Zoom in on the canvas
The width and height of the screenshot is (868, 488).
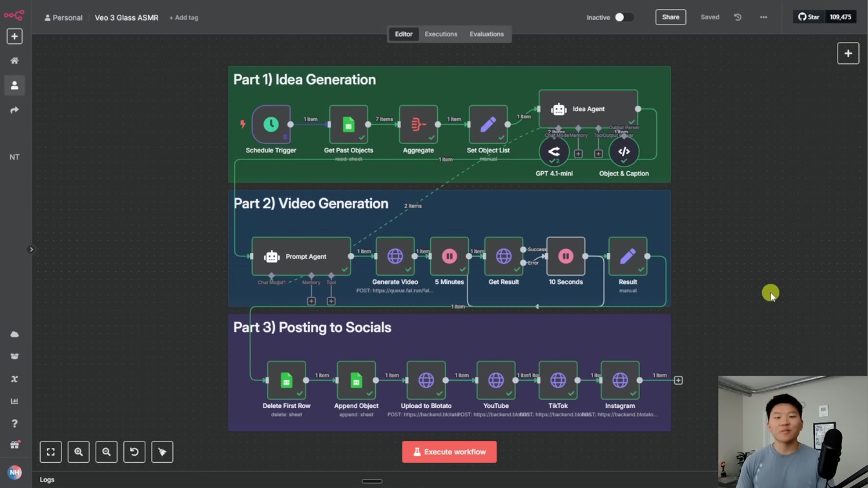(x=78, y=452)
